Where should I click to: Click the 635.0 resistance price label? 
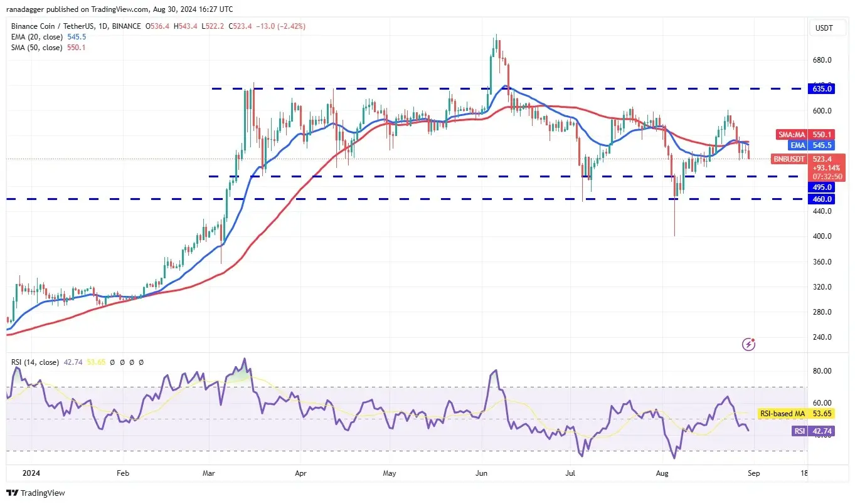pyautogui.click(x=823, y=89)
